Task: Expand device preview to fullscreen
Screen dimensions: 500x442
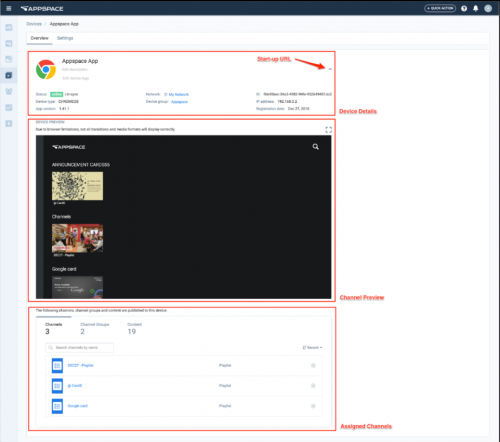Action: click(329, 130)
